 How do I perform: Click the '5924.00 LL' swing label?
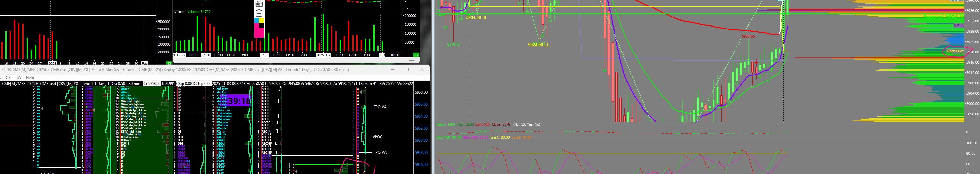coord(538,45)
